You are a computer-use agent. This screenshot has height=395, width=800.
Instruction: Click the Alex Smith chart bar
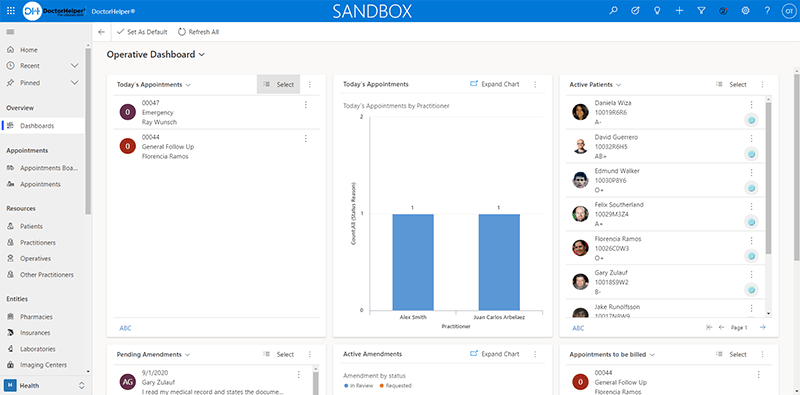click(x=413, y=262)
